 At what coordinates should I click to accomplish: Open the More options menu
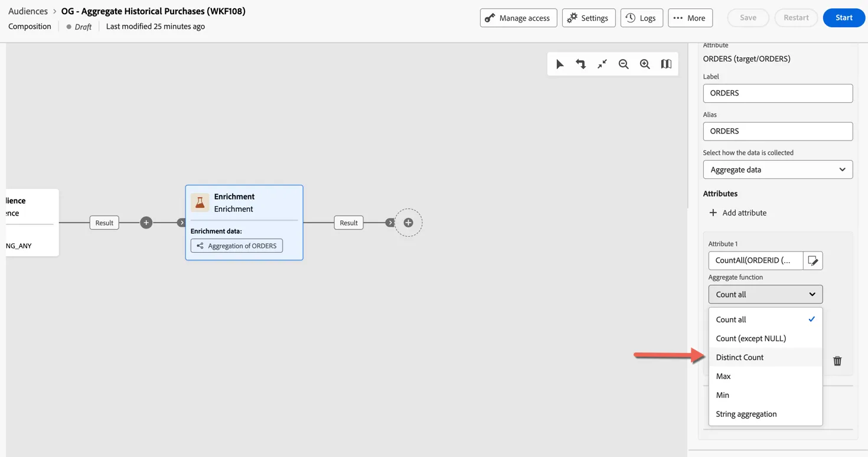[x=690, y=18]
